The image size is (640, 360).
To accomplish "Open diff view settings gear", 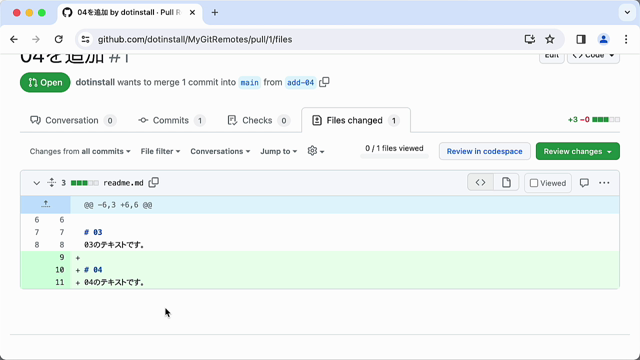I will tap(316, 151).
